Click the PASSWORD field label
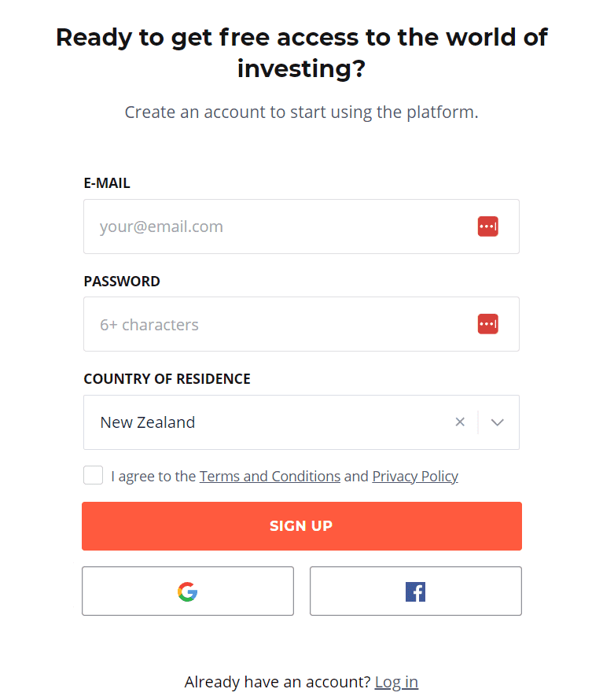The image size is (603, 700). [x=122, y=281]
